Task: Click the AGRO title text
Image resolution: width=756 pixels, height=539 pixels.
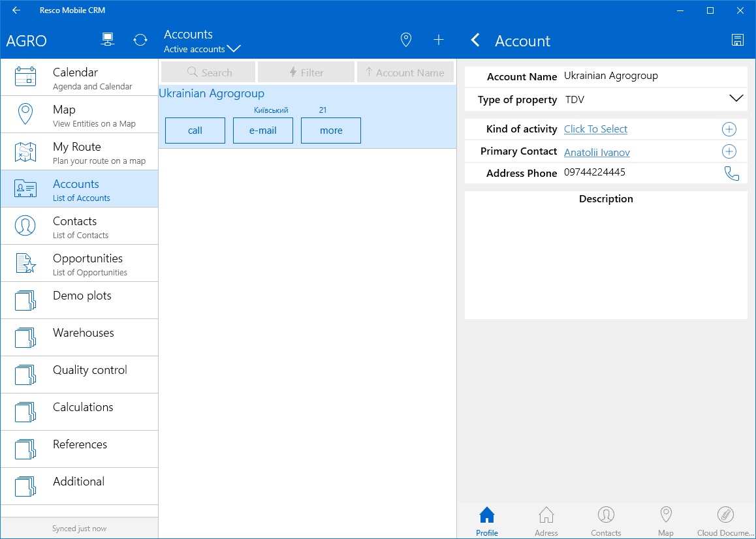Action: click(x=27, y=41)
